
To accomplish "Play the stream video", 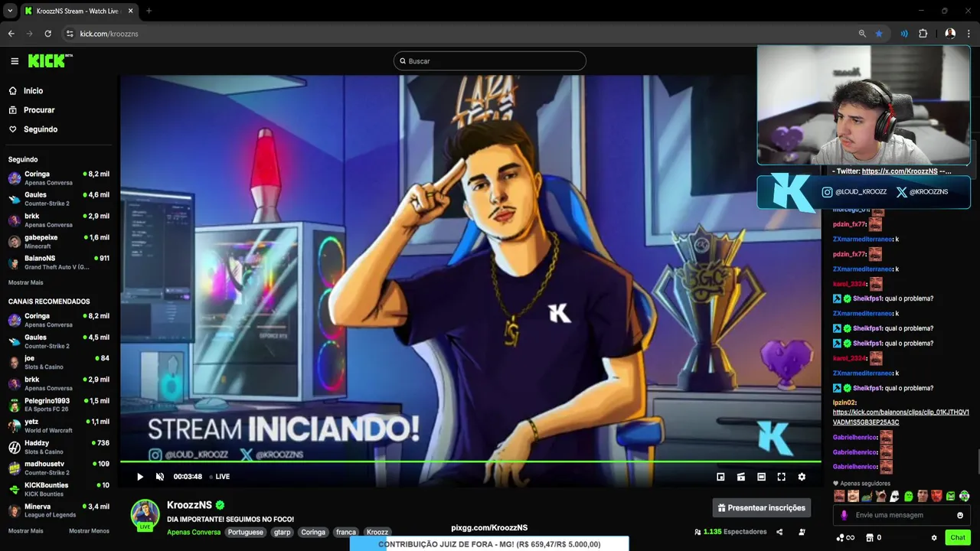I will tap(139, 477).
